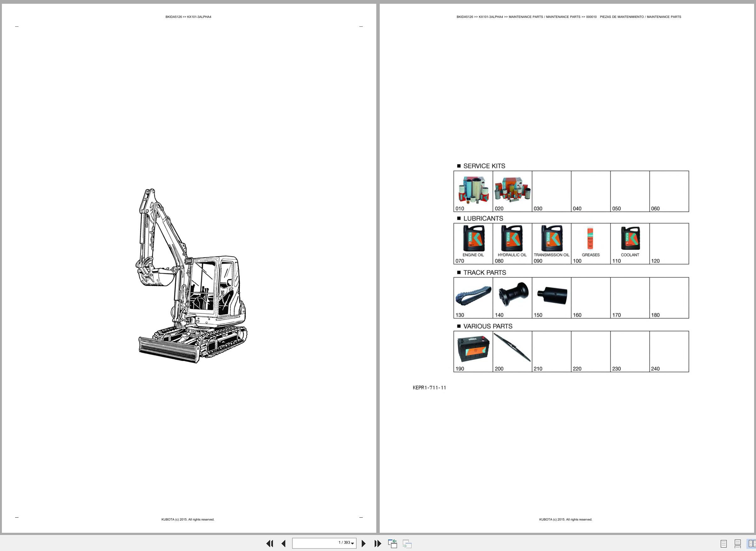Open the page number dropdown arrow
This screenshot has height=551, width=756.
pos(352,544)
